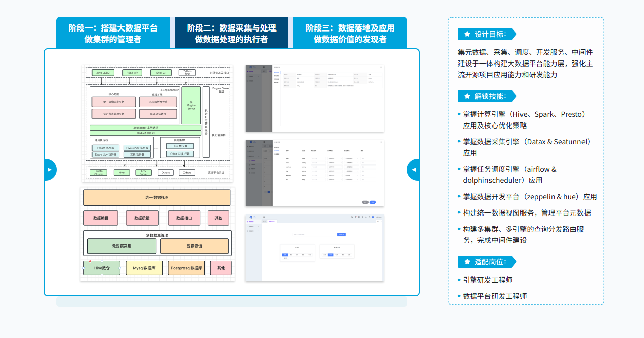Screen dimensions: 644x338
Task: Click the 解锁技能 section heading
Action: [x=490, y=96]
